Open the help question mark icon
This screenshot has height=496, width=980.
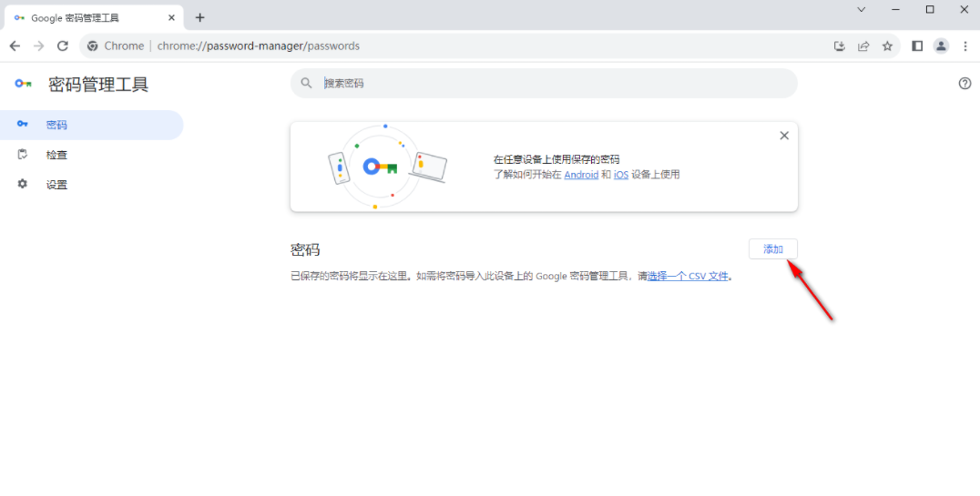click(965, 83)
